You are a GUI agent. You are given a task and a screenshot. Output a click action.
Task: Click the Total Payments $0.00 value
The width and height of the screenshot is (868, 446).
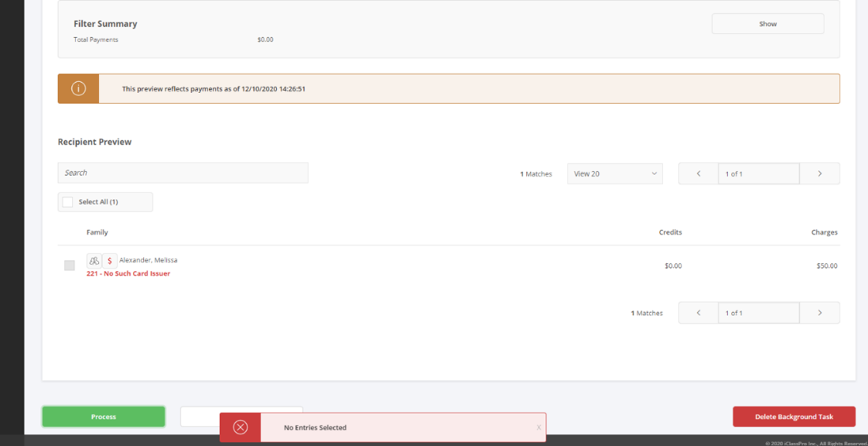[265, 40]
